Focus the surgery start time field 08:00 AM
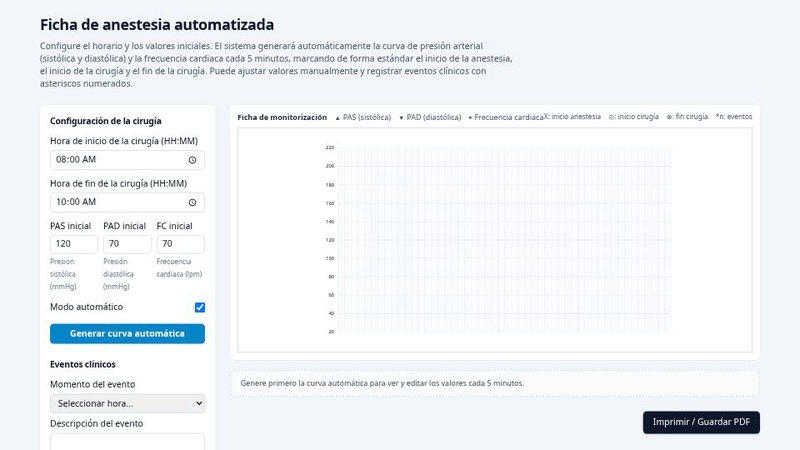 click(128, 160)
